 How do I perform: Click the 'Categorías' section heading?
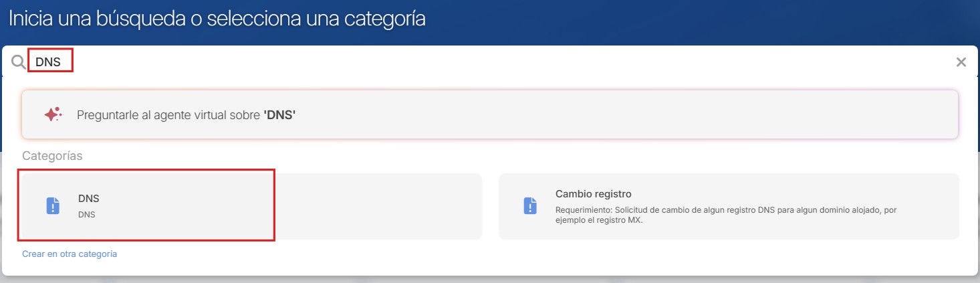tap(52, 156)
